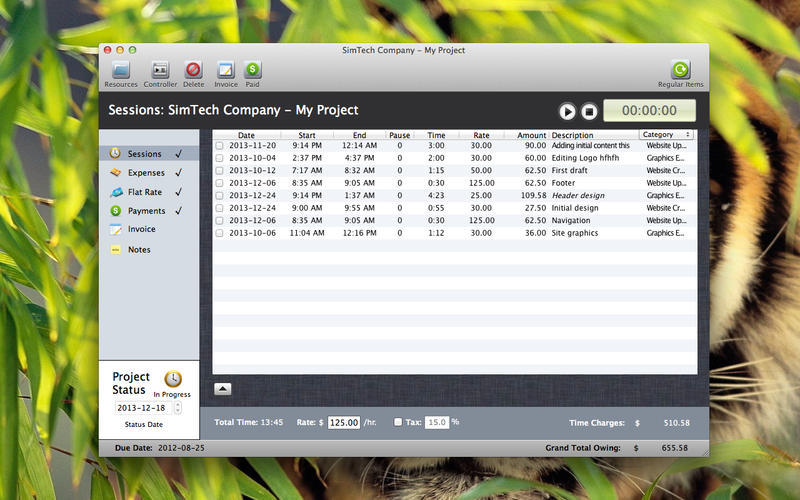Open Notes in the sidebar
This screenshot has width=800, height=500.
pos(139,249)
